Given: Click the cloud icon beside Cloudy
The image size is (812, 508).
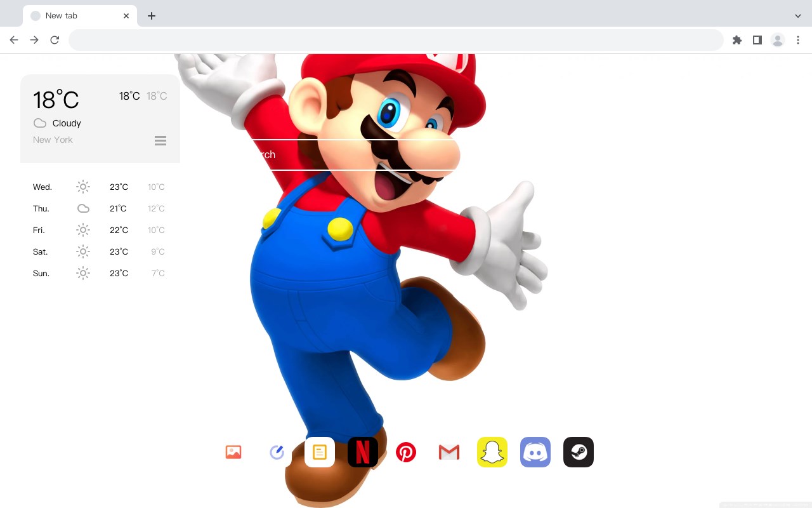Looking at the screenshot, I should point(40,123).
